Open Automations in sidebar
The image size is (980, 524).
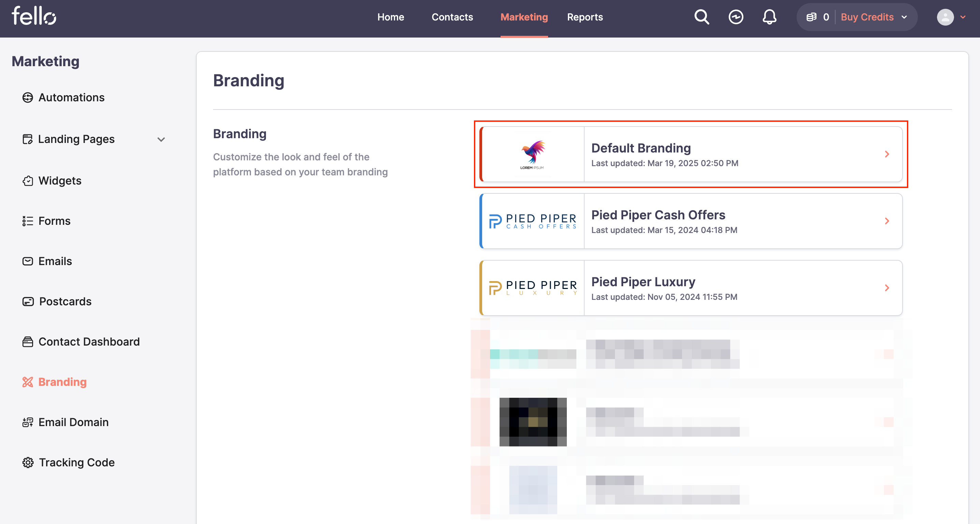[x=71, y=98]
